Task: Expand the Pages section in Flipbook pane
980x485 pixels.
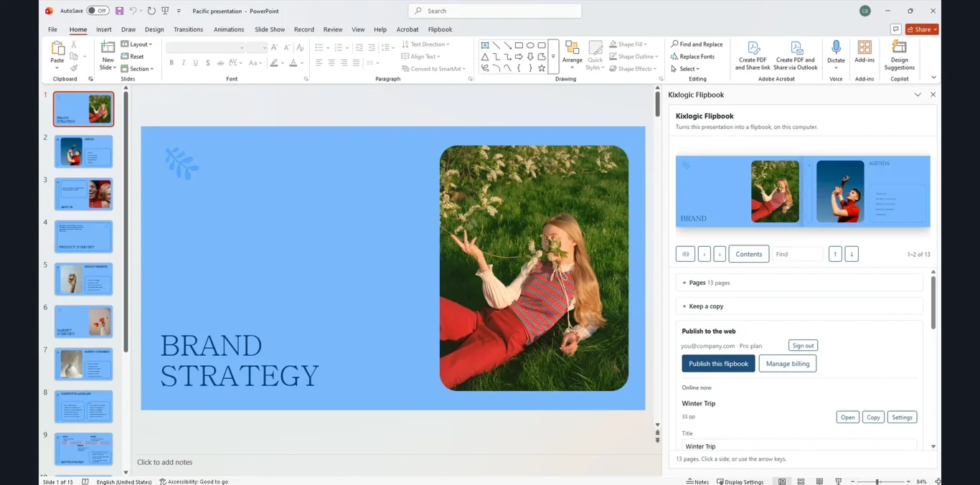Action: point(799,283)
